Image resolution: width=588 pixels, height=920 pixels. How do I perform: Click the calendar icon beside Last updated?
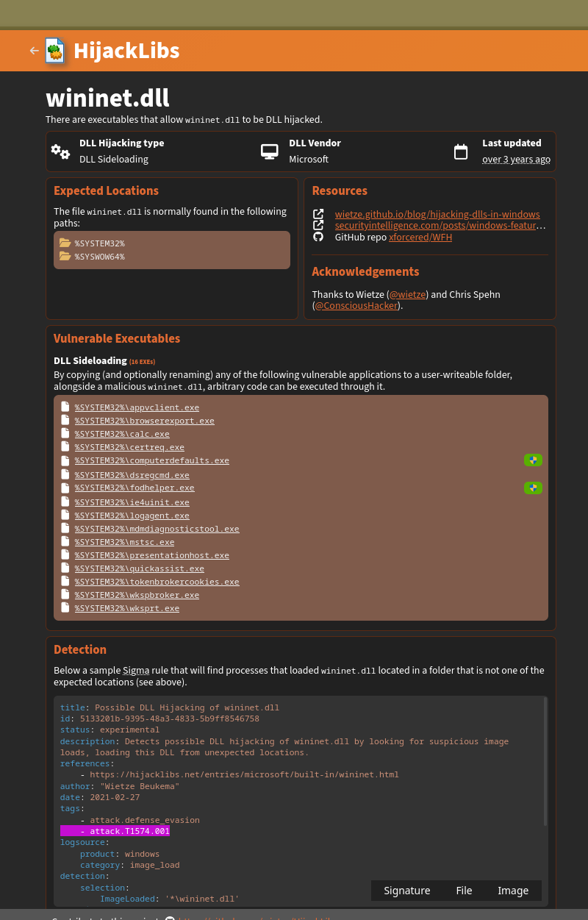tap(461, 151)
